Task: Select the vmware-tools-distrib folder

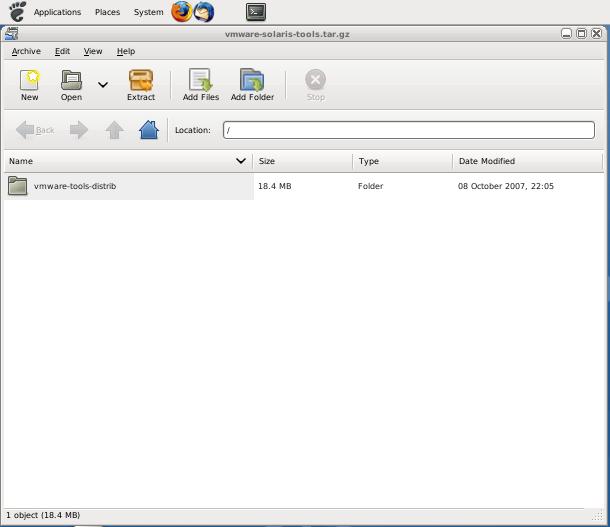Action: (x=75, y=186)
